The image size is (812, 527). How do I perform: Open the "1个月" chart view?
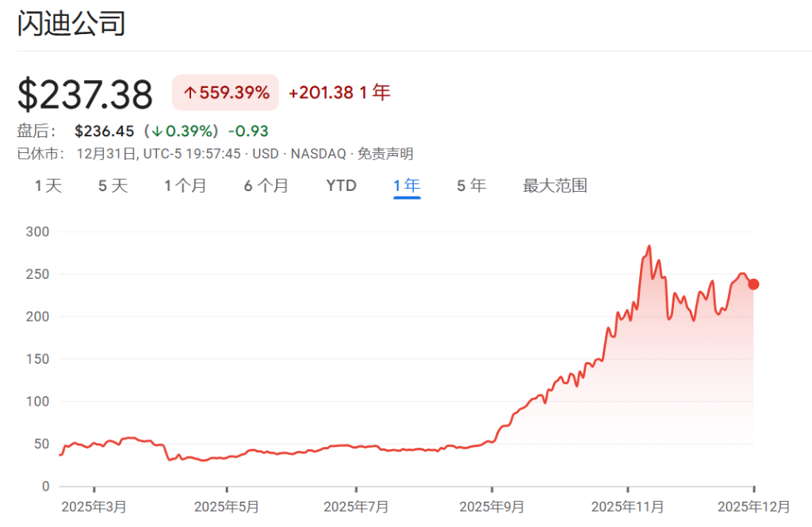(186, 185)
